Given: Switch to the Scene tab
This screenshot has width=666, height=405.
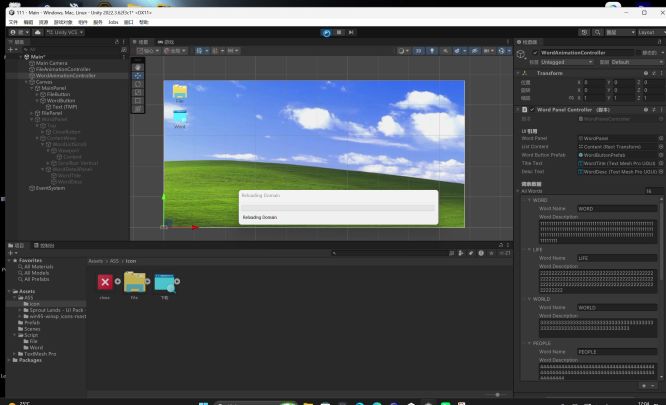Looking at the screenshot, I should click(141, 42).
